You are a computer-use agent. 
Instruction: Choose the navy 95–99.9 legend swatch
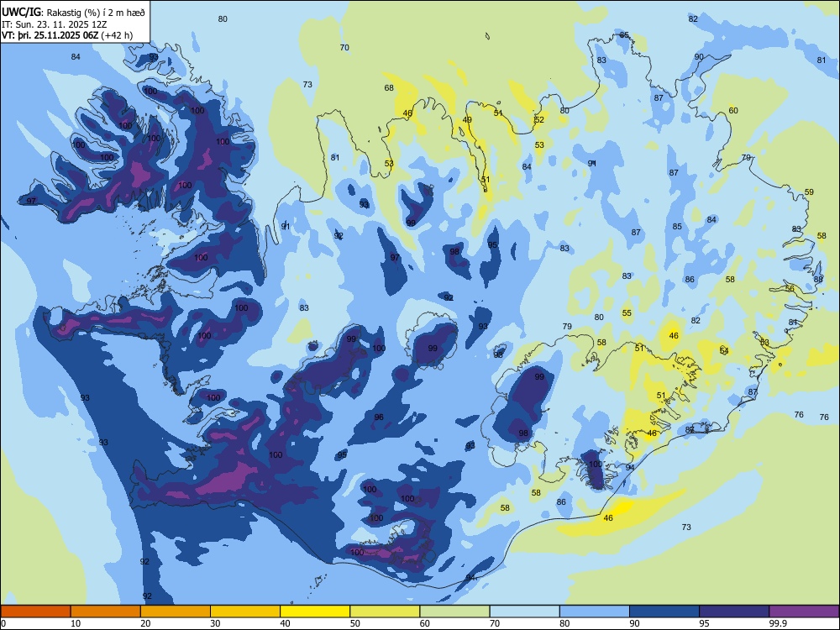point(734,612)
